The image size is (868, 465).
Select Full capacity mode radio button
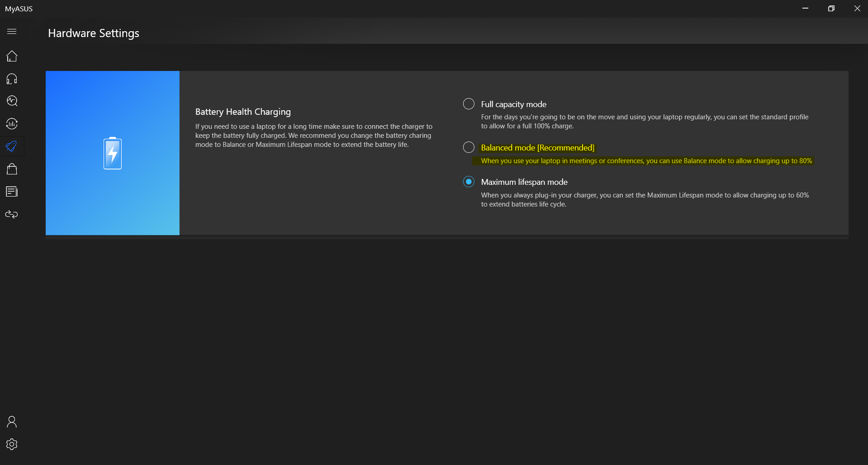[x=469, y=104]
